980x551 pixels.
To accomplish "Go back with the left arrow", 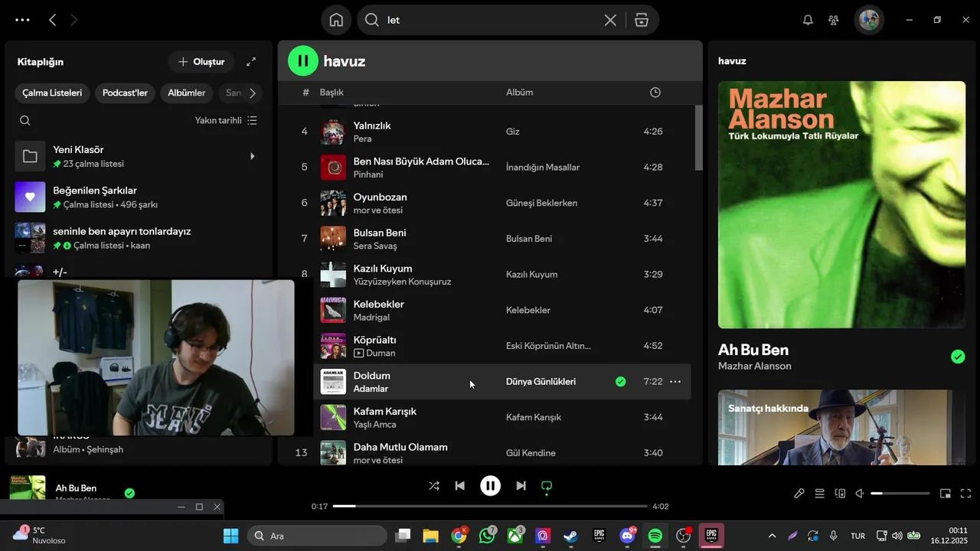I will (52, 21).
